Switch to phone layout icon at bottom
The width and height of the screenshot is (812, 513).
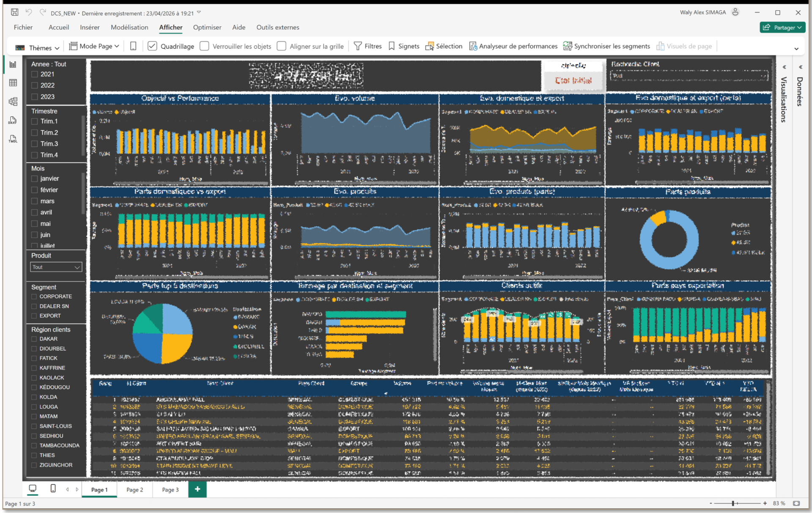tap(53, 489)
